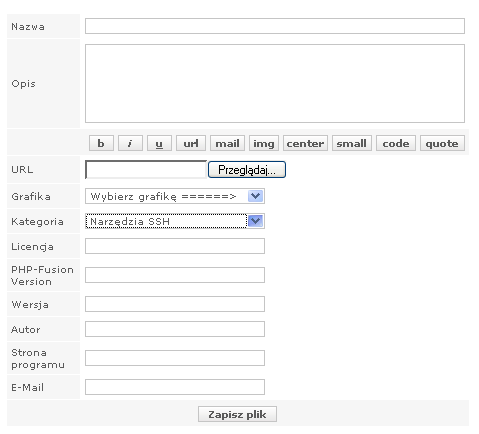
Task: Center text using center button
Action: tap(305, 143)
